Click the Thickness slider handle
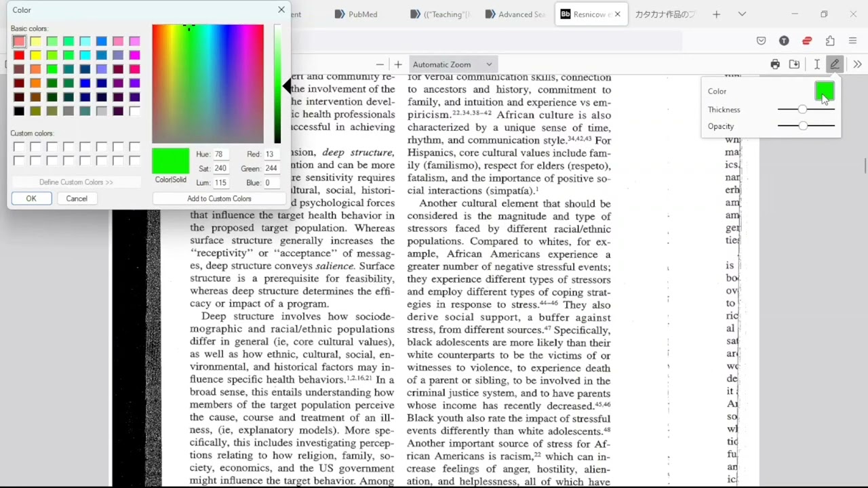This screenshot has width=868, height=488. tap(803, 109)
